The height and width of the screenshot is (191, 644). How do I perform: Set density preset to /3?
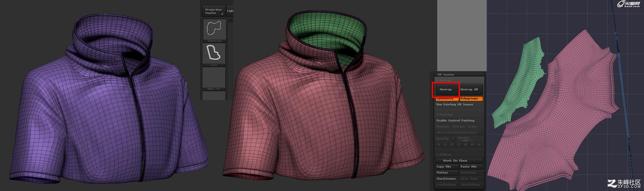(x=445, y=145)
